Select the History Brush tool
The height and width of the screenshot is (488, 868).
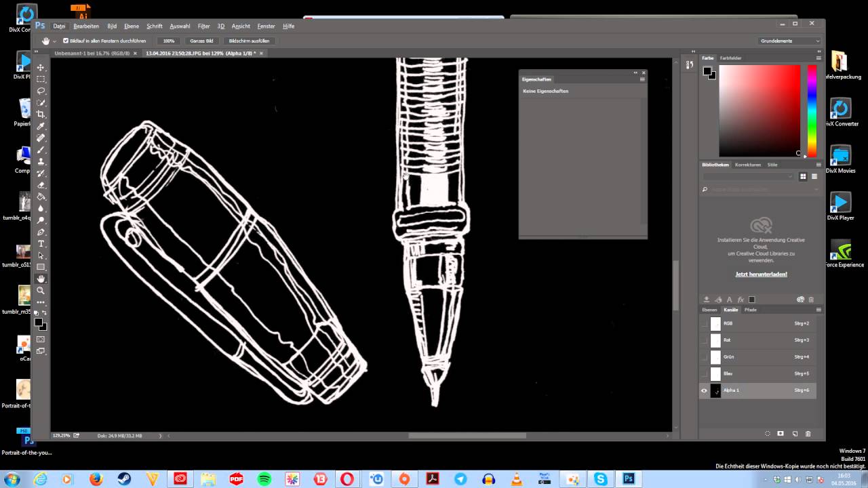(x=41, y=173)
